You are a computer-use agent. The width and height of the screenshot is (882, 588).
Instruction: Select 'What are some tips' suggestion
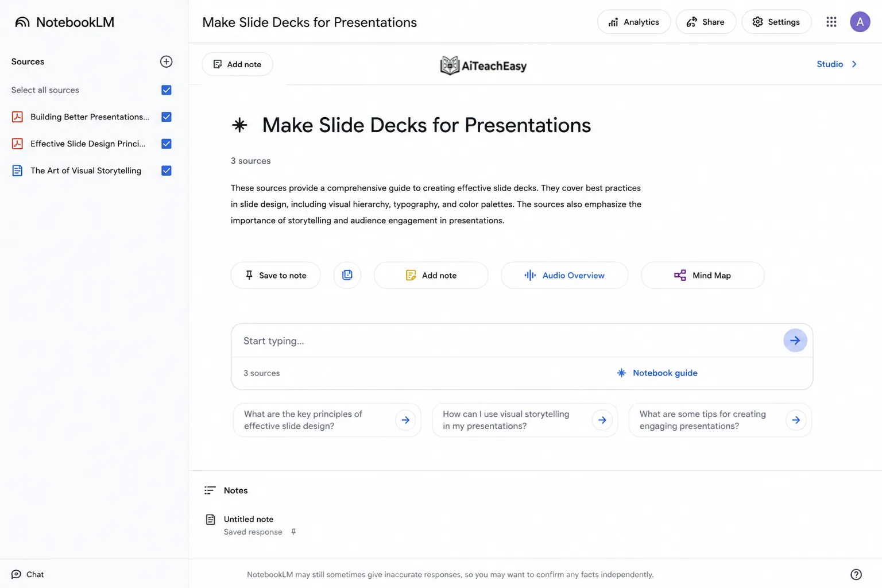click(720, 420)
